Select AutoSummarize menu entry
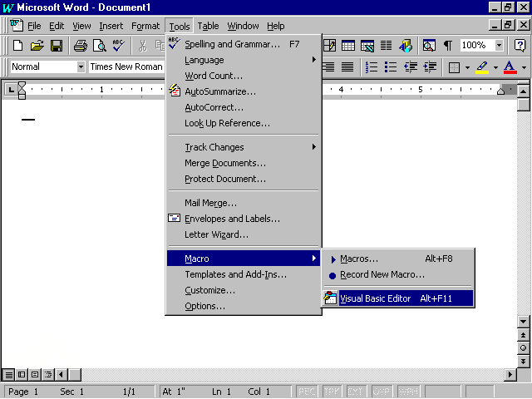This screenshot has width=532, height=399. click(x=244, y=91)
